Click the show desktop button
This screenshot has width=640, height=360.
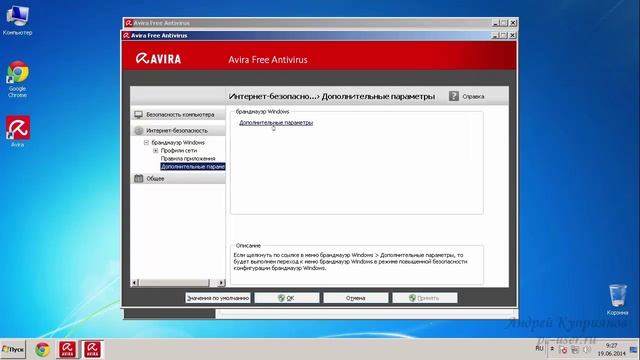tap(634, 349)
